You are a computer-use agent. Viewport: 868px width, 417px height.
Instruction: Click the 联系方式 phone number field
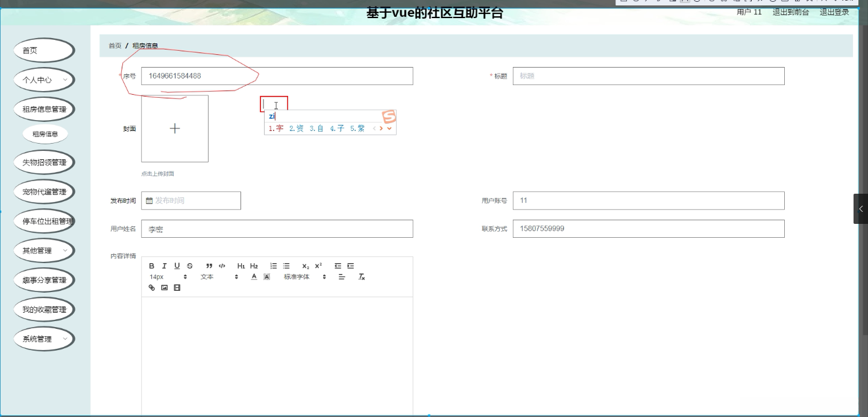tap(649, 229)
